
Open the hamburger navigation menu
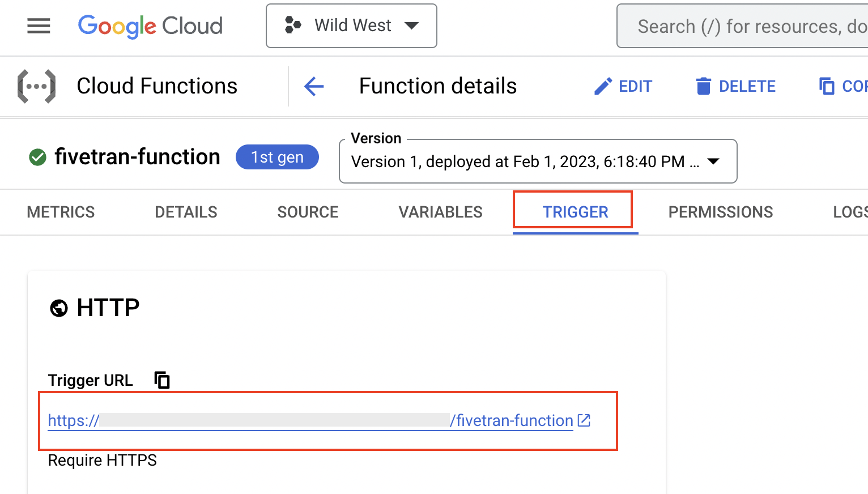pos(39,26)
